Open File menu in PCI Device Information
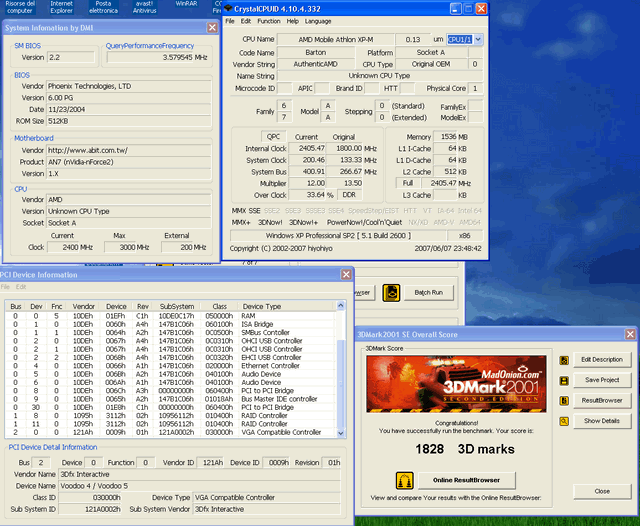 click(x=5, y=287)
